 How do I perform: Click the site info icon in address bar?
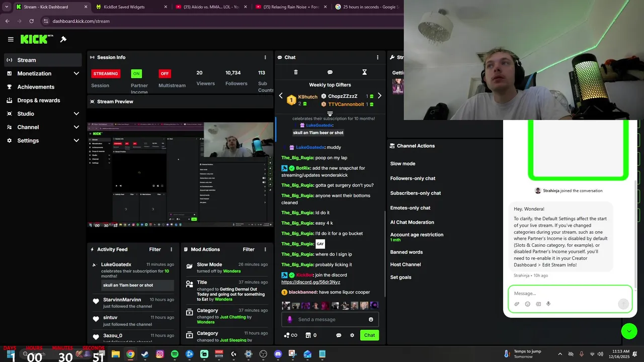(46, 21)
